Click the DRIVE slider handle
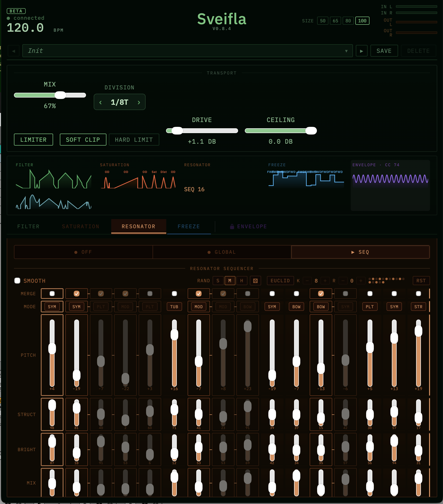The width and height of the screenshot is (443, 504). pos(177,131)
